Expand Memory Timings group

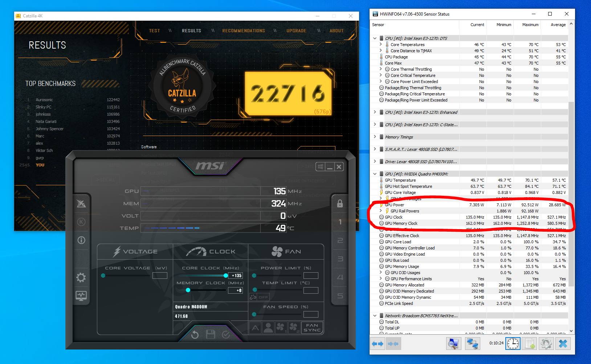[x=375, y=137]
